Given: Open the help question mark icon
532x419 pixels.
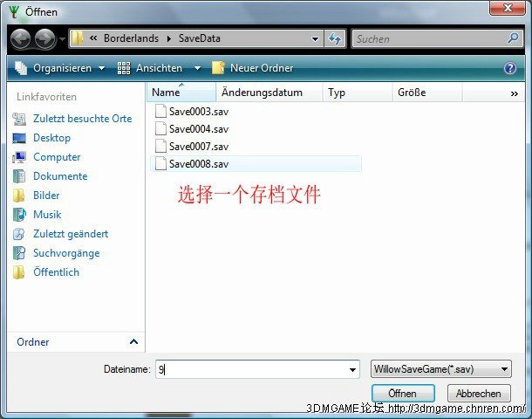Looking at the screenshot, I should pyautogui.click(x=510, y=68).
